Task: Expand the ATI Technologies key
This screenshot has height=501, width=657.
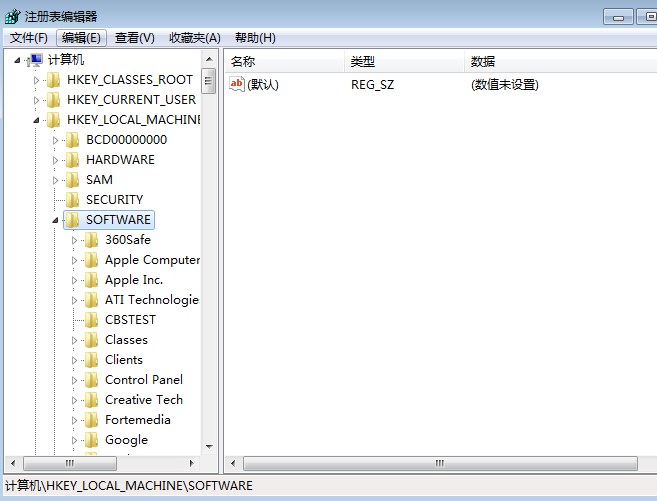Action: coord(75,300)
